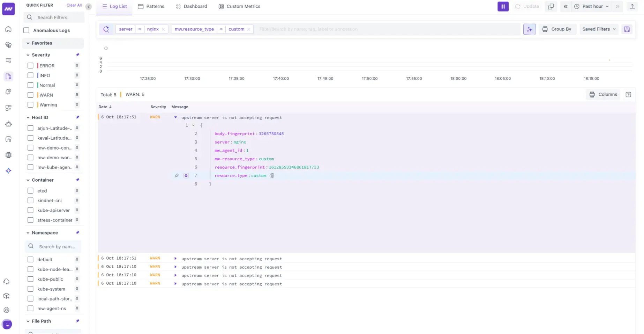Select the Logs icon in the left sidebar
644x334 pixels.
pyautogui.click(x=8, y=76)
